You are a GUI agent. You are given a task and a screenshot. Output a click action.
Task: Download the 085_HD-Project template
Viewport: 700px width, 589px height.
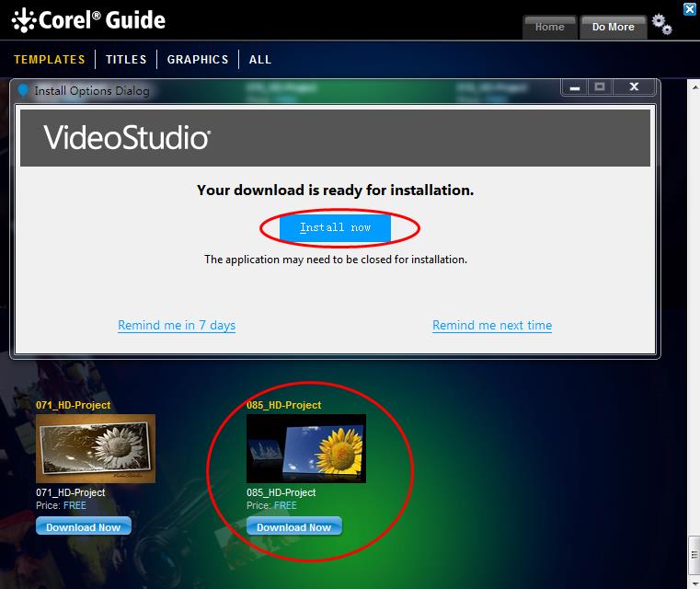(x=294, y=526)
